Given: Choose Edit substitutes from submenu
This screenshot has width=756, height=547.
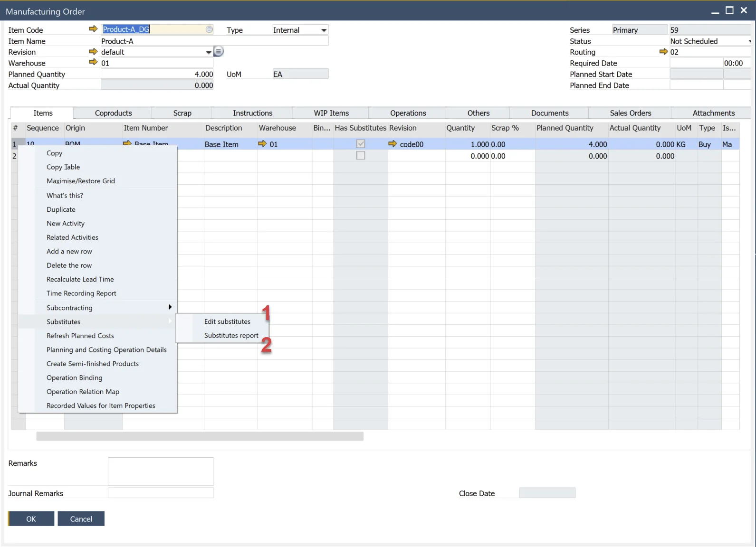Looking at the screenshot, I should 227,321.
